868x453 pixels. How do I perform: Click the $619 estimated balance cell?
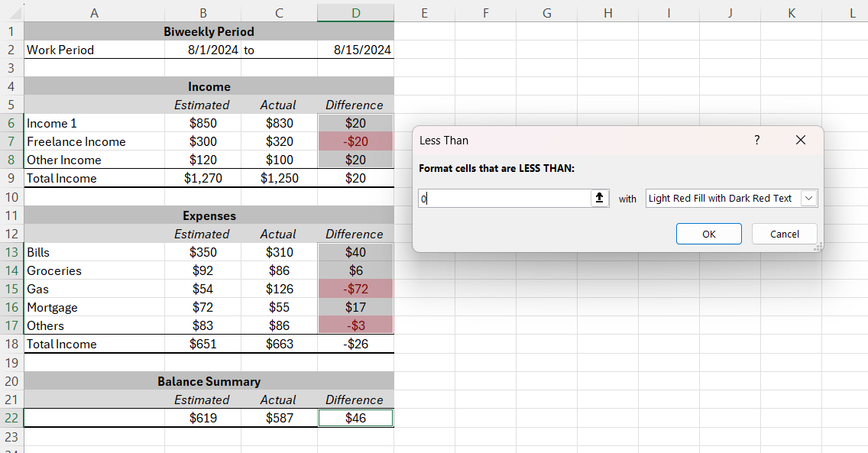203,418
